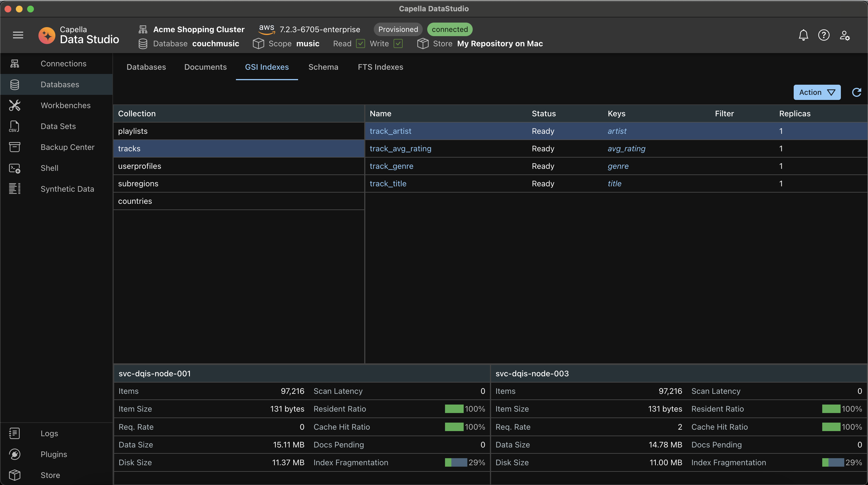This screenshot has height=485, width=868.
Task: Select the playlists collection row
Action: tap(239, 131)
